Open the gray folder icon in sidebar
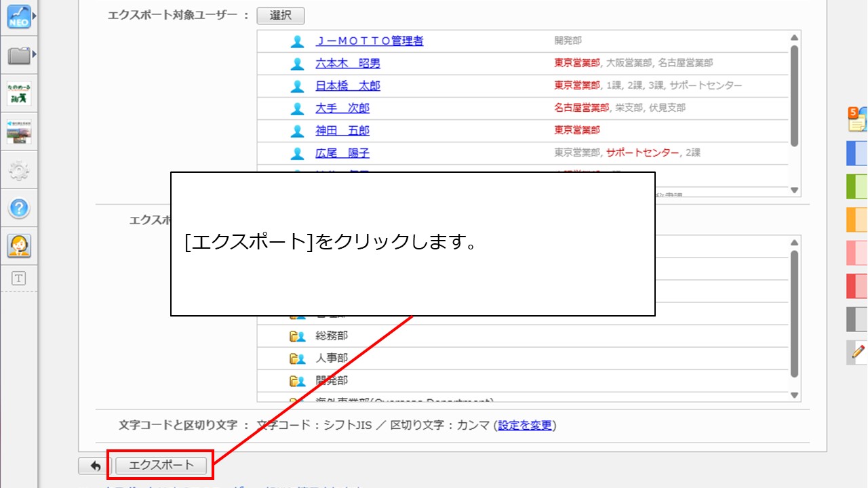Screen dimensions: 868x488 [19, 56]
